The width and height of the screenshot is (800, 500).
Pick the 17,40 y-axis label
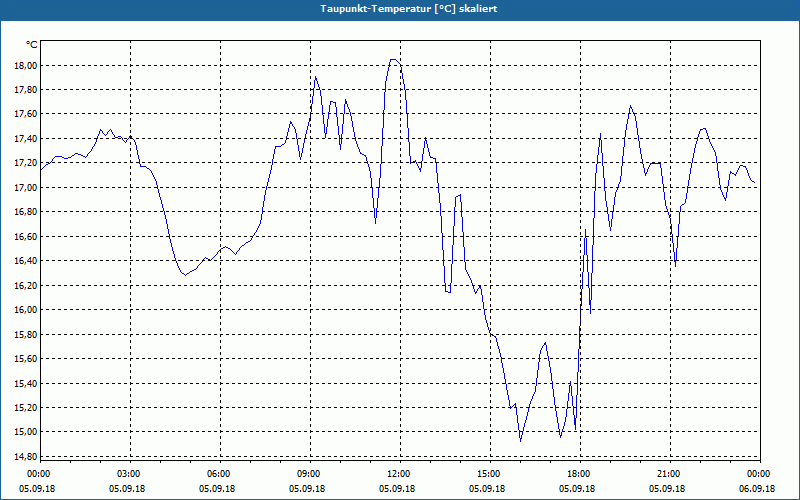click(x=26, y=139)
